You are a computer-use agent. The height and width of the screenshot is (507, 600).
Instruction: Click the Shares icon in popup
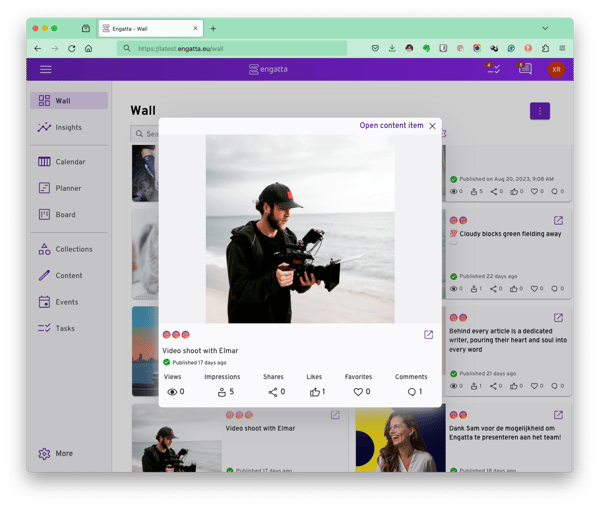[x=272, y=392]
